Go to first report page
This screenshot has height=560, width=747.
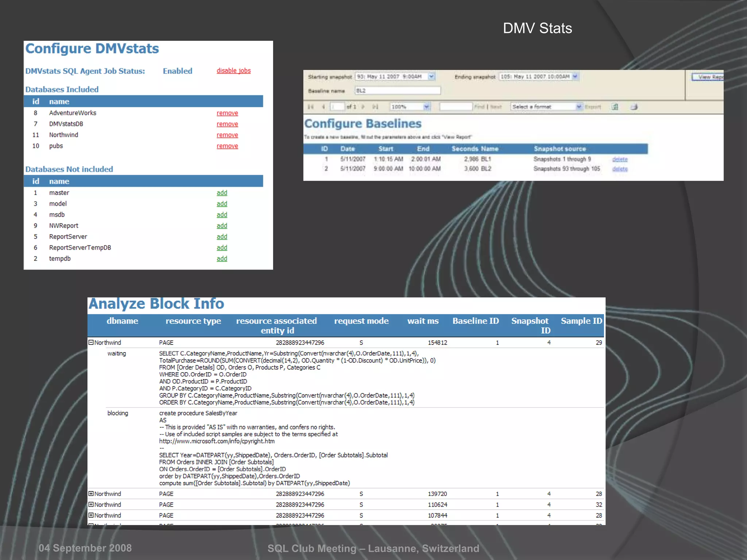310,107
